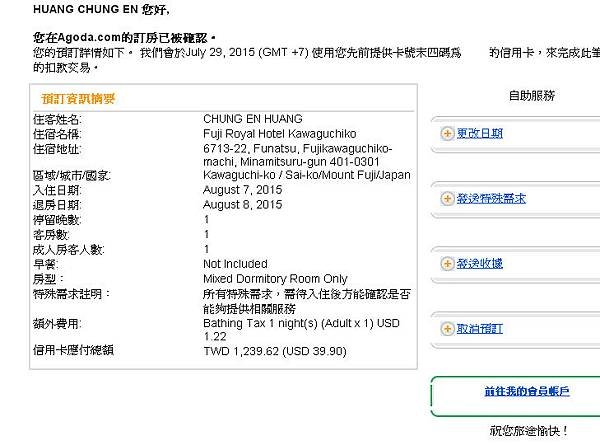Click the plus icon beside 發送特殊需求

446,198
